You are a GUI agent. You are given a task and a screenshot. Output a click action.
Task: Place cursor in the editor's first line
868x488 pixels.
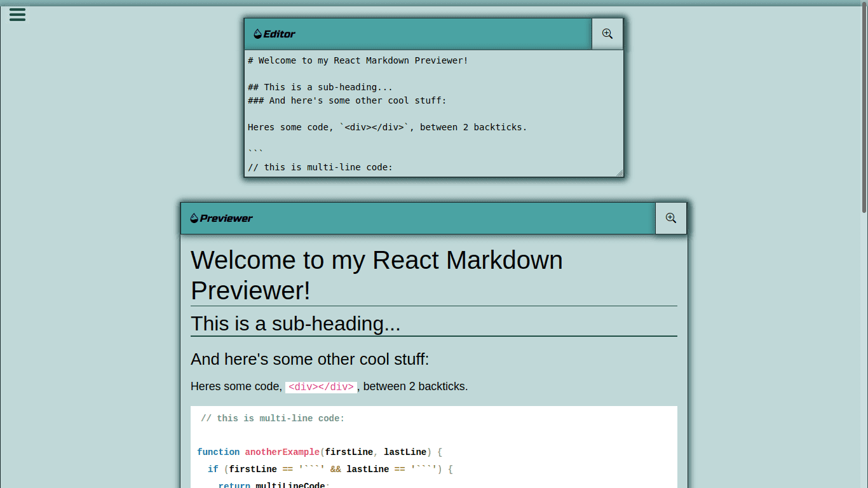click(x=358, y=60)
